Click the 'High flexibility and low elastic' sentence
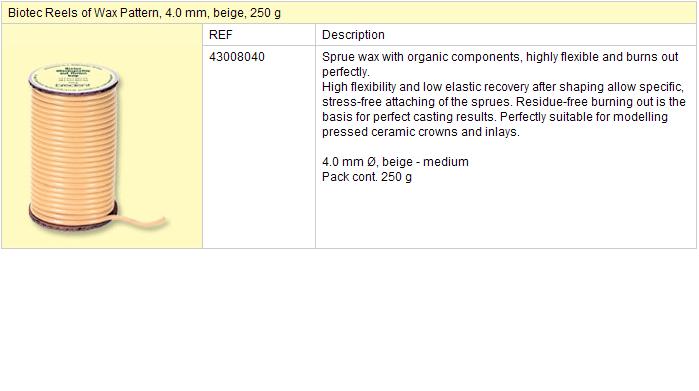699x391 pixels. click(502, 87)
